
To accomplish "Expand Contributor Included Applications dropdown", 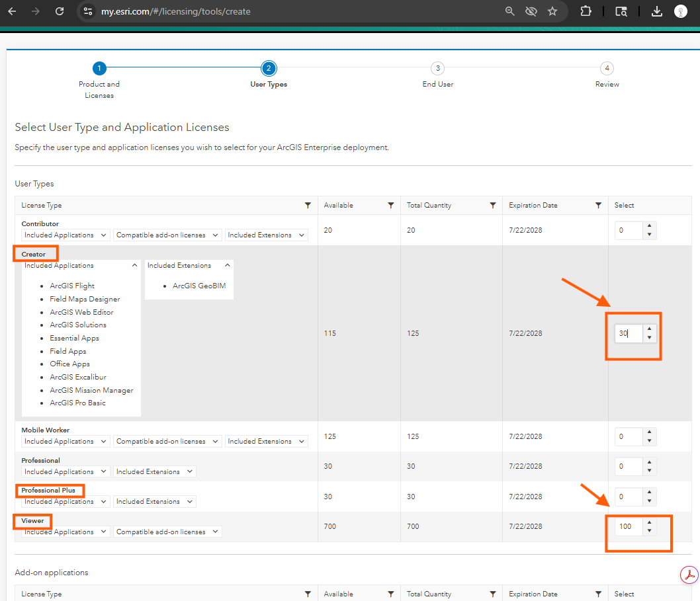I will coord(66,235).
